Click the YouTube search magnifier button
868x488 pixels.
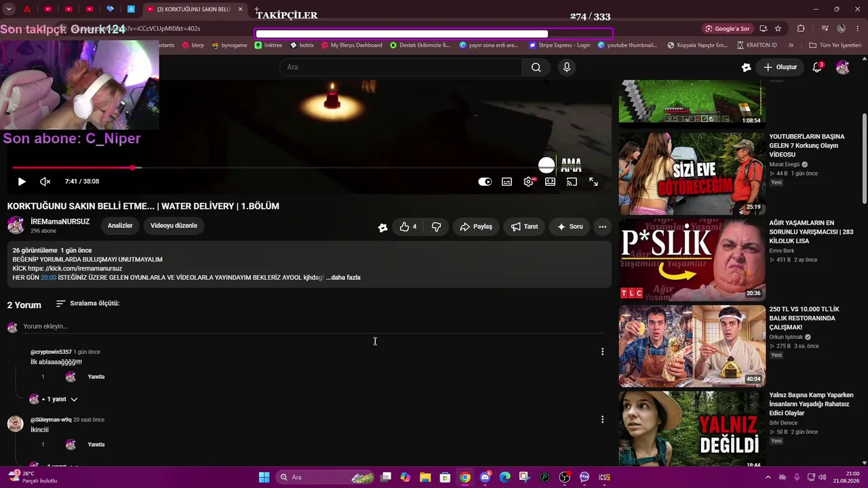coord(536,67)
